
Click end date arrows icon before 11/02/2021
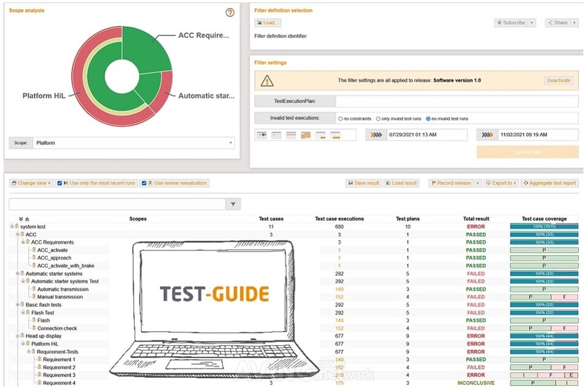pos(487,135)
